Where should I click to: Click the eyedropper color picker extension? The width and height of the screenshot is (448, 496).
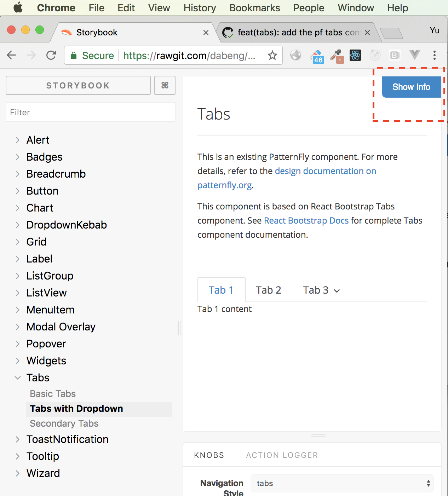(337, 56)
